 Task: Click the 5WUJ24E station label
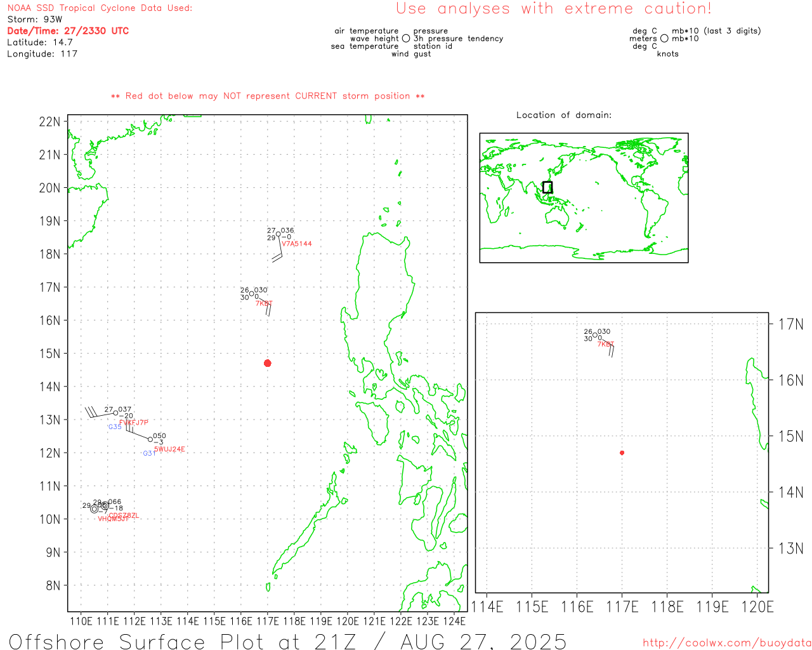[x=169, y=449]
